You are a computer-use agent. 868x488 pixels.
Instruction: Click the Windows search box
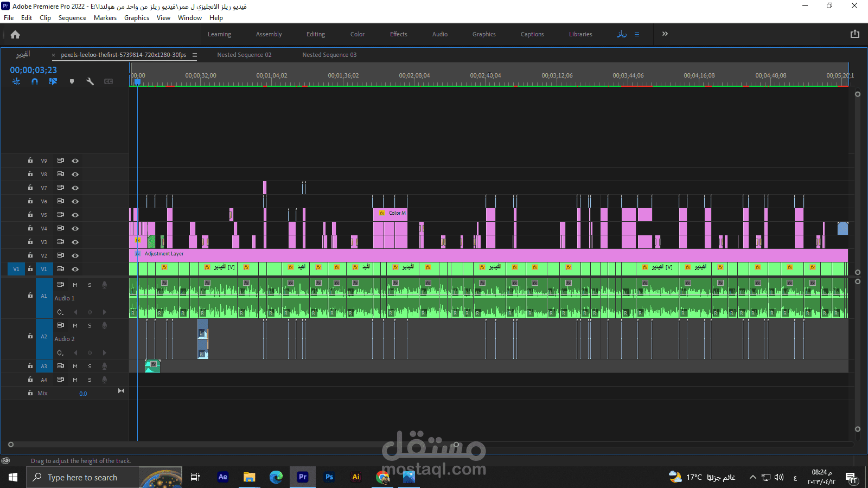[x=104, y=477]
